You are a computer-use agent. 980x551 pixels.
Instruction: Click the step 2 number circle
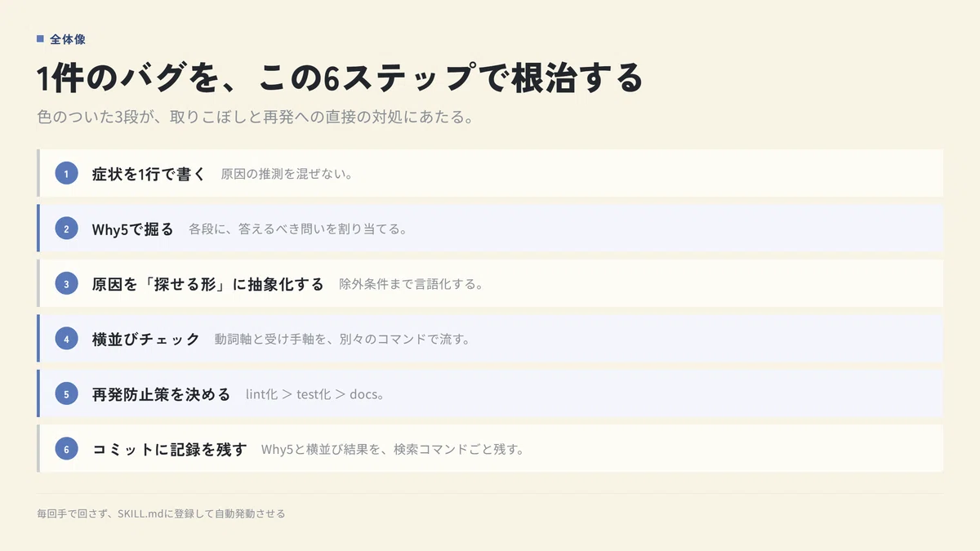(x=66, y=229)
